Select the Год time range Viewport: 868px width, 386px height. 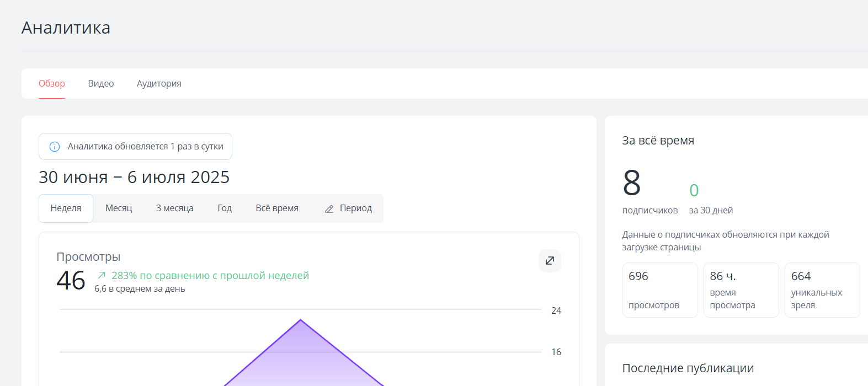(x=225, y=208)
